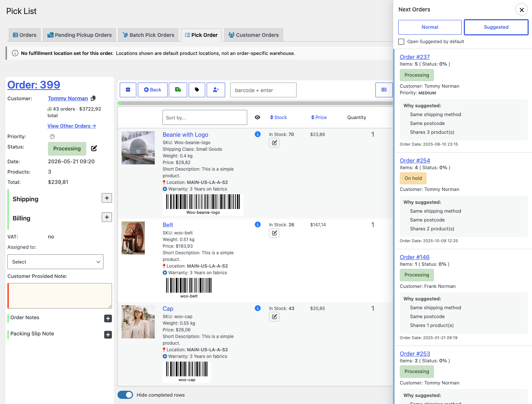The height and width of the screenshot is (404, 532).
Task: Open info icon for Beanie with Logo
Action: [258, 134]
